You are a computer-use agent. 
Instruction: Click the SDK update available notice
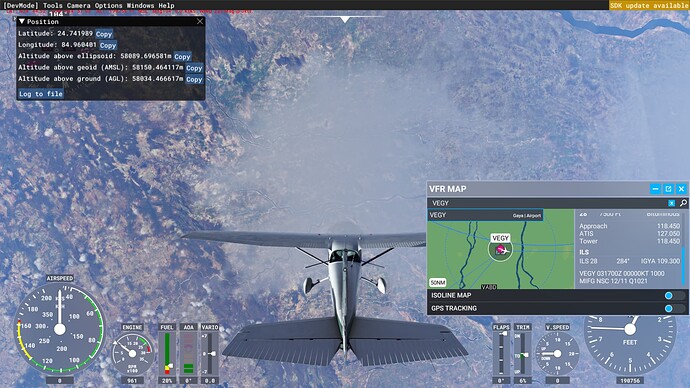coord(649,5)
